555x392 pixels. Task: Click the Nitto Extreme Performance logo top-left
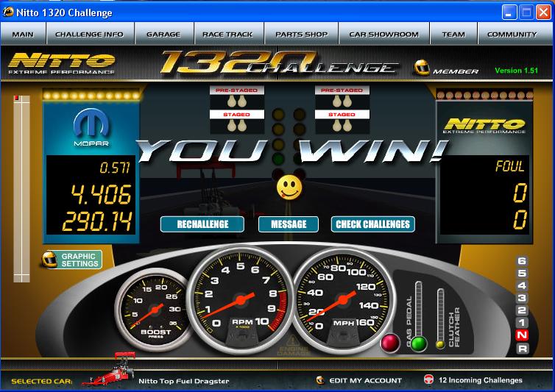coord(62,64)
